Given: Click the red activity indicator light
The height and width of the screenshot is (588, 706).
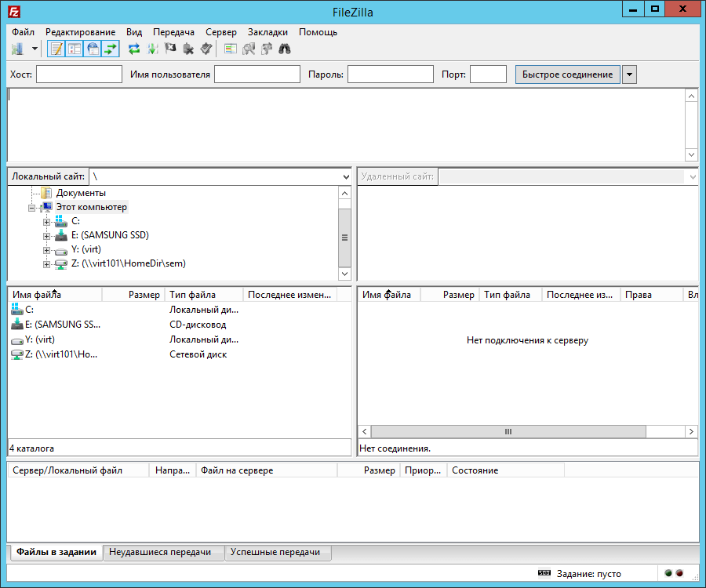Looking at the screenshot, I should tap(679, 573).
